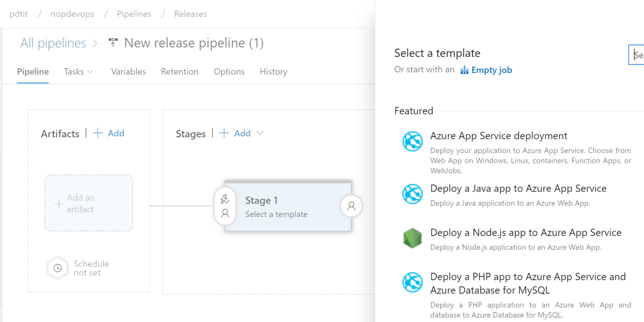Open the Retention tab

(179, 72)
